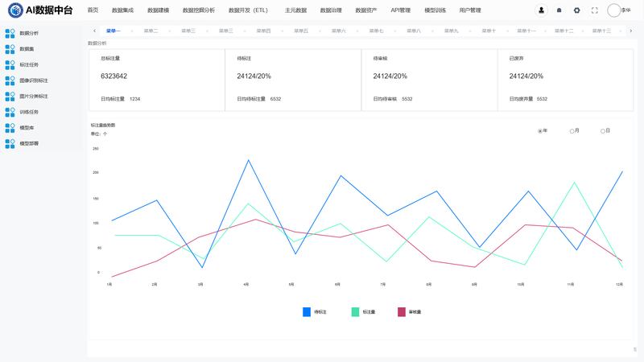Click the AI数据中台 logo icon

tap(15, 10)
